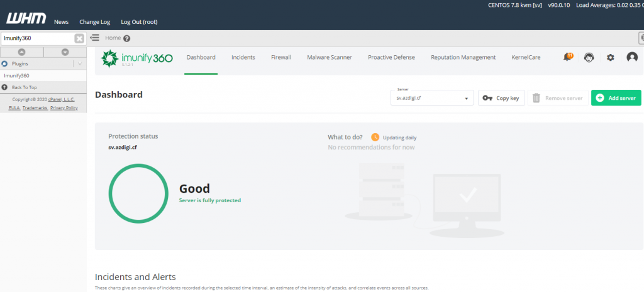Click the sv.azdigi.cf protection status hostname
This screenshot has width=644, height=292.
tap(123, 147)
